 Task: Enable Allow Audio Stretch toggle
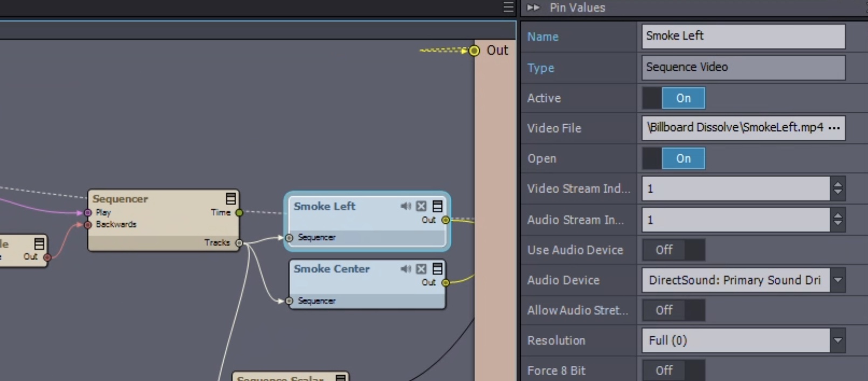coord(673,310)
